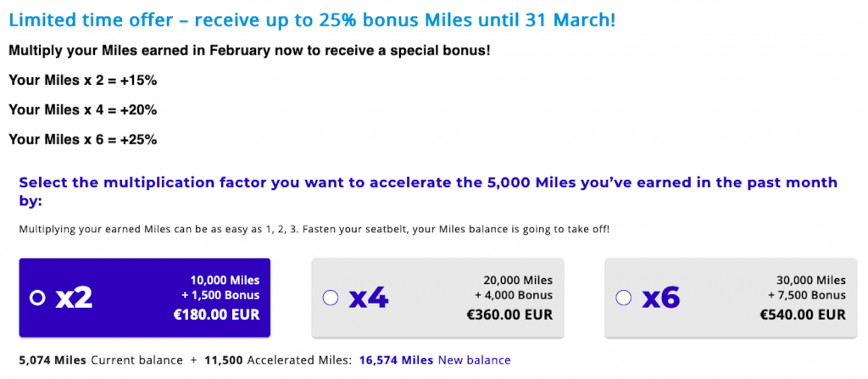Click the Select the multiplication factor heading
The image size is (868, 379).
[x=428, y=191]
